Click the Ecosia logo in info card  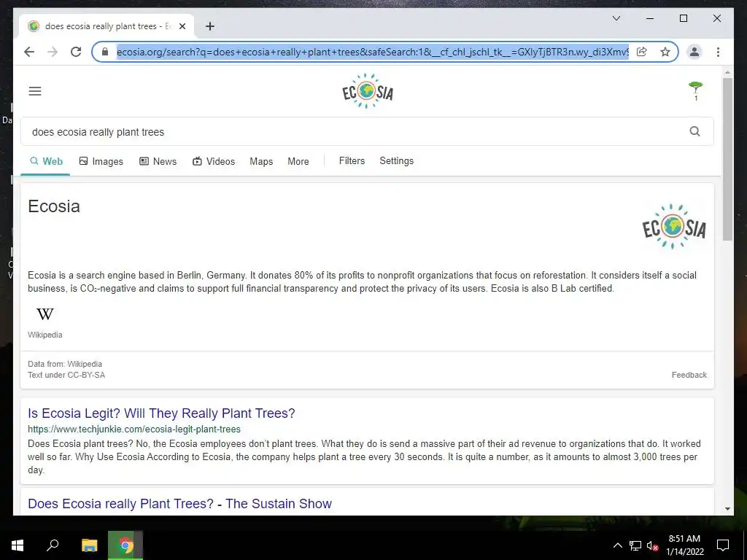pos(673,227)
